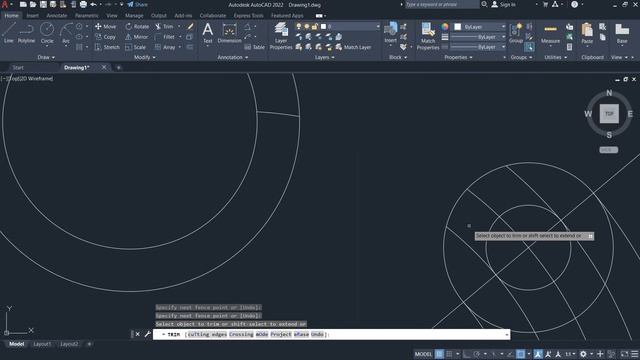
Task: Open the Trim tool dropdown arrow
Action: coord(179,27)
